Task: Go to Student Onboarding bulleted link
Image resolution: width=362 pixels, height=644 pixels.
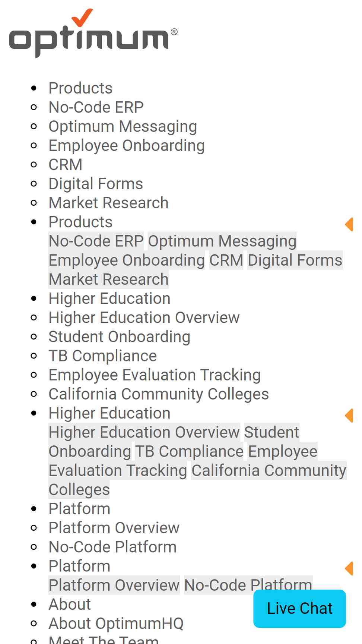Action: pyautogui.click(x=120, y=337)
